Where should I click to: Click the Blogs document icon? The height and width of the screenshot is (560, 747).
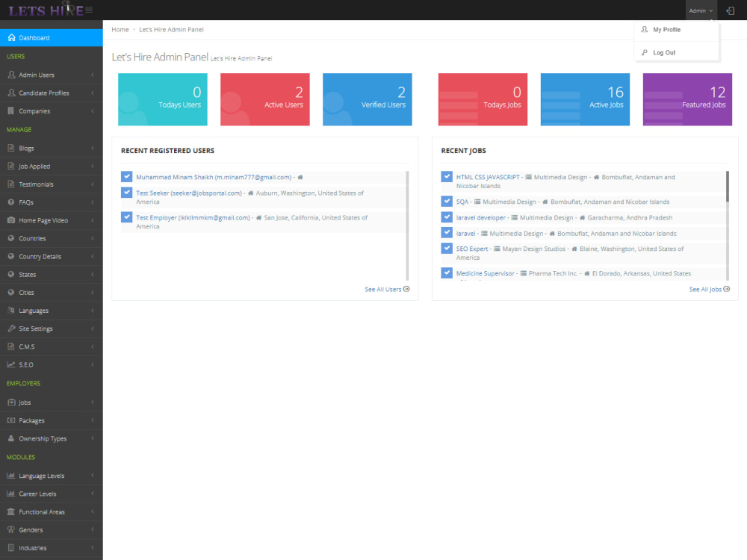[11, 148]
